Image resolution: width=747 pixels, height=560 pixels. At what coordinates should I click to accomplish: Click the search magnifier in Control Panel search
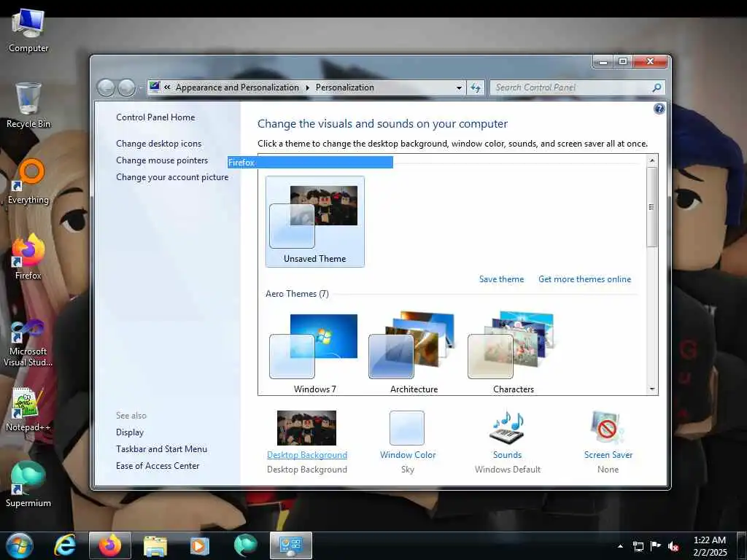click(657, 87)
